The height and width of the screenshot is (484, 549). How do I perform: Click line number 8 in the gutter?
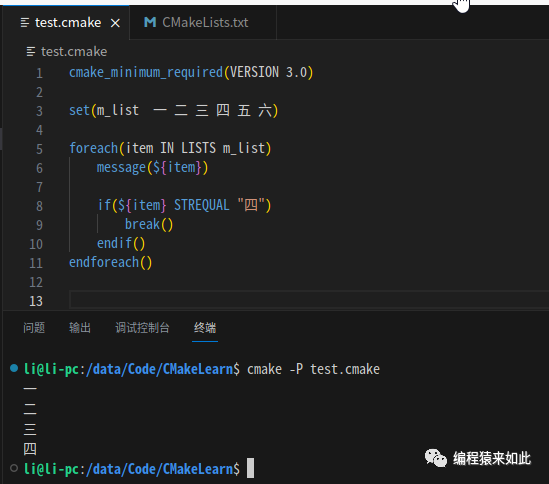pos(40,206)
